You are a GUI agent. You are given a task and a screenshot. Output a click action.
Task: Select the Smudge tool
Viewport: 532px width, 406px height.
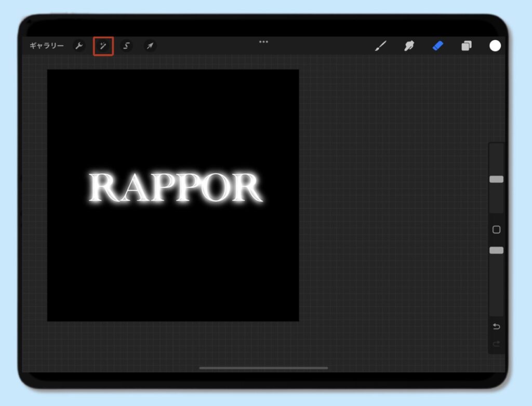click(409, 46)
